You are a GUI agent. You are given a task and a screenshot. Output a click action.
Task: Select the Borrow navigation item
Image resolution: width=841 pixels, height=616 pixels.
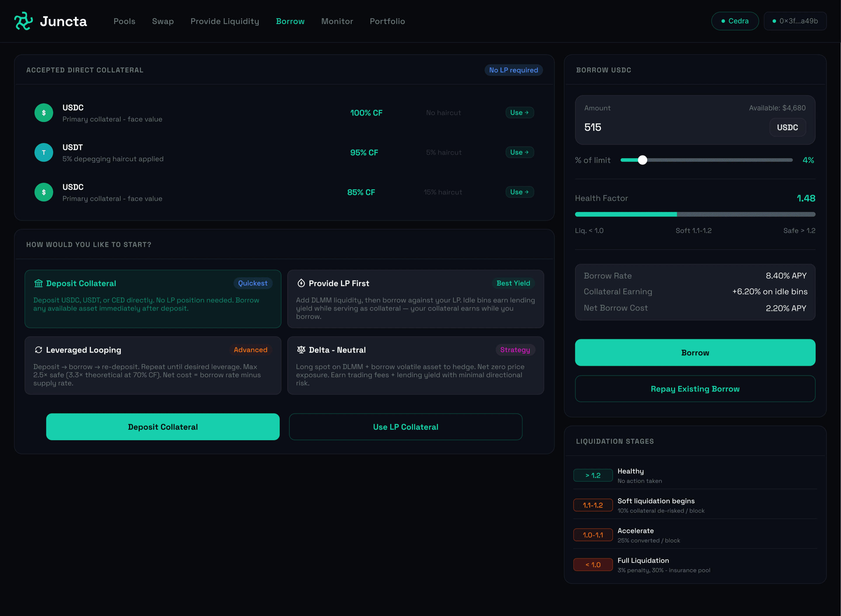click(290, 21)
